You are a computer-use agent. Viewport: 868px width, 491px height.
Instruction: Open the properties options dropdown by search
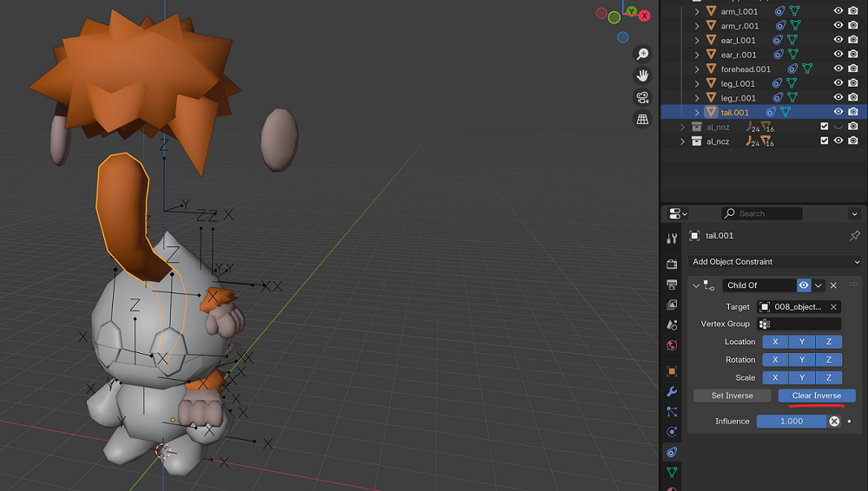point(854,213)
